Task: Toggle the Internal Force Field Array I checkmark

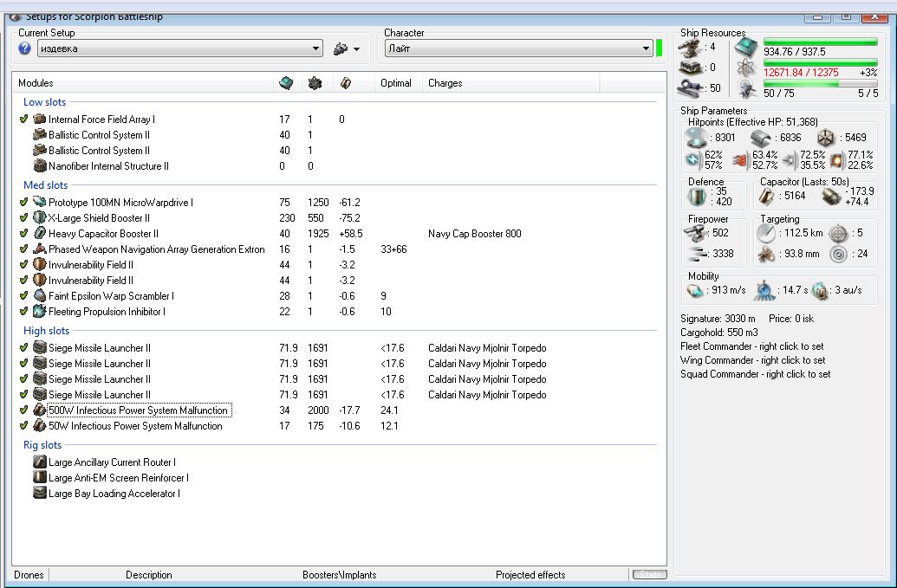Action: pos(24,120)
